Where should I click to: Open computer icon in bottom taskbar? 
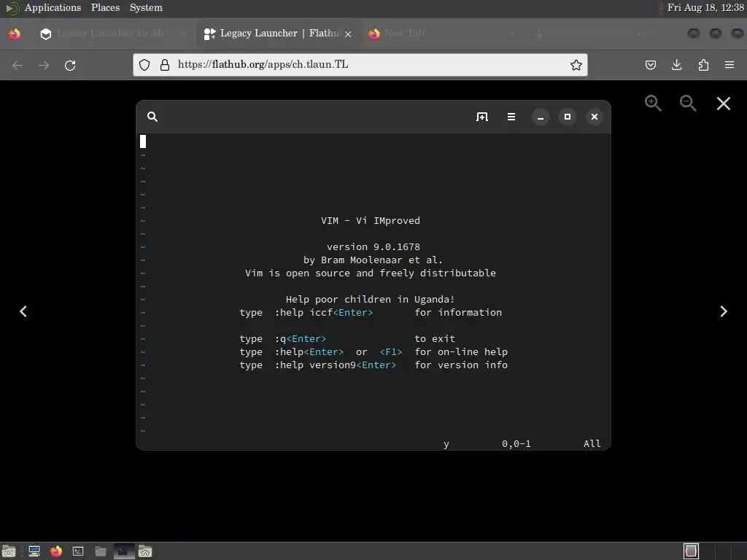coord(34,551)
